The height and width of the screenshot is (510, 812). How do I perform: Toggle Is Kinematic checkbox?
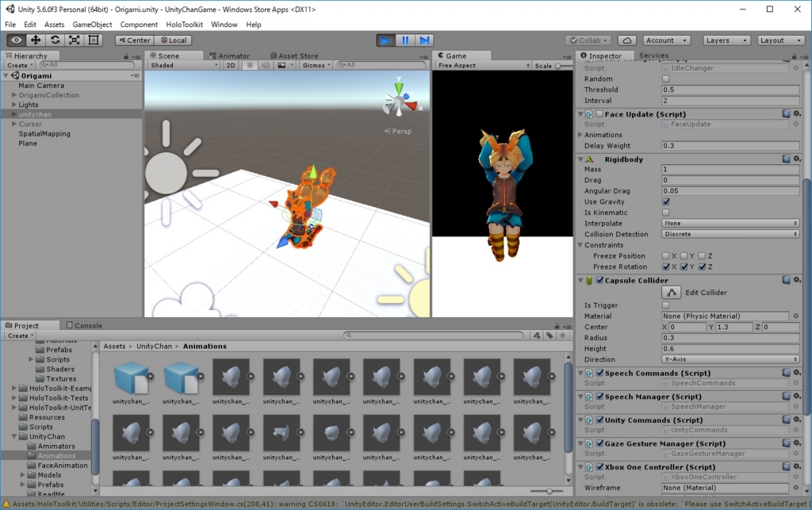665,213
